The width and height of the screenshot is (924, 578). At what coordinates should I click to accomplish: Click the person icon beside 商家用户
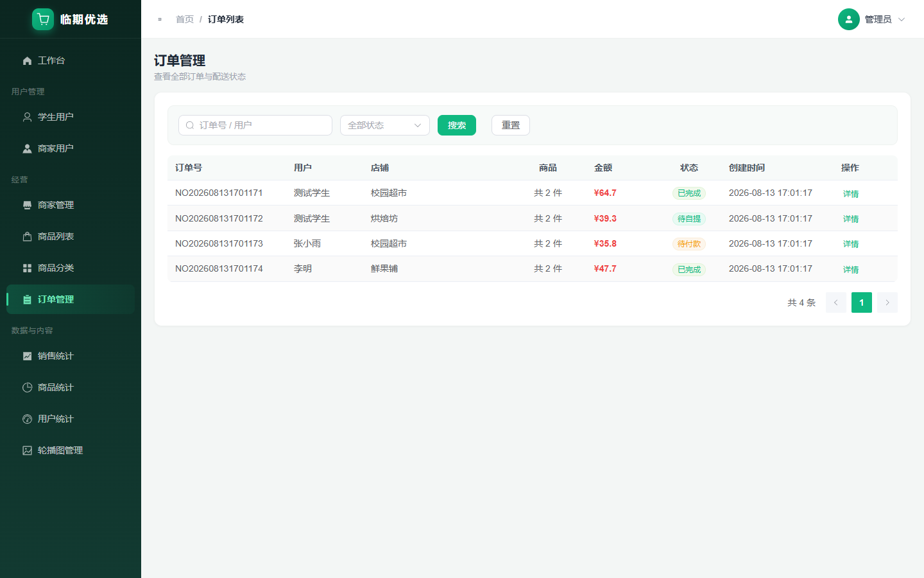tap(27, 148)
